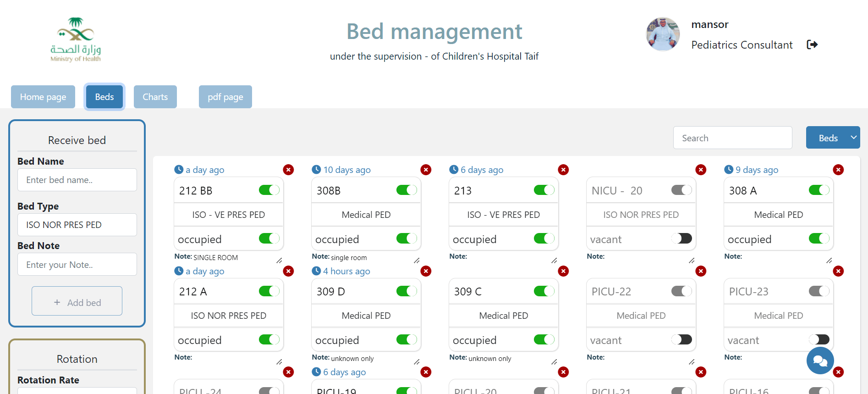Switch to the Charts tab

point(155,97)
